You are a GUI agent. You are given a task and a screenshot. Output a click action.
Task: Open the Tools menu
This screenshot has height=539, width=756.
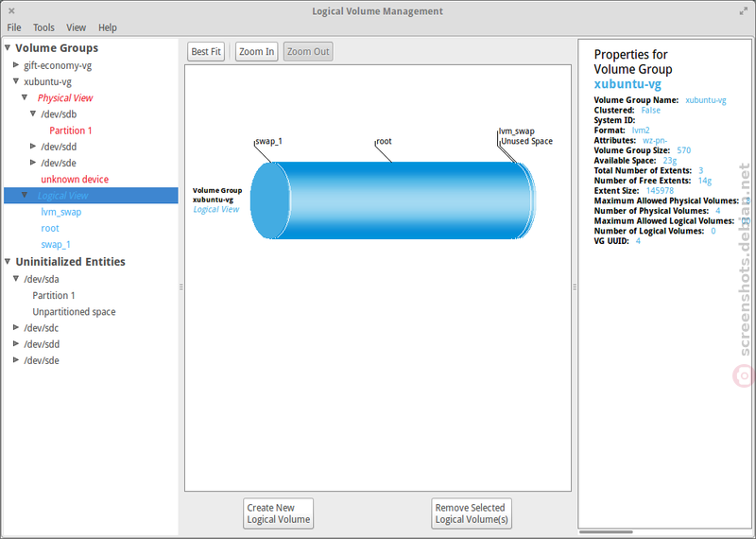pos(43,27)
